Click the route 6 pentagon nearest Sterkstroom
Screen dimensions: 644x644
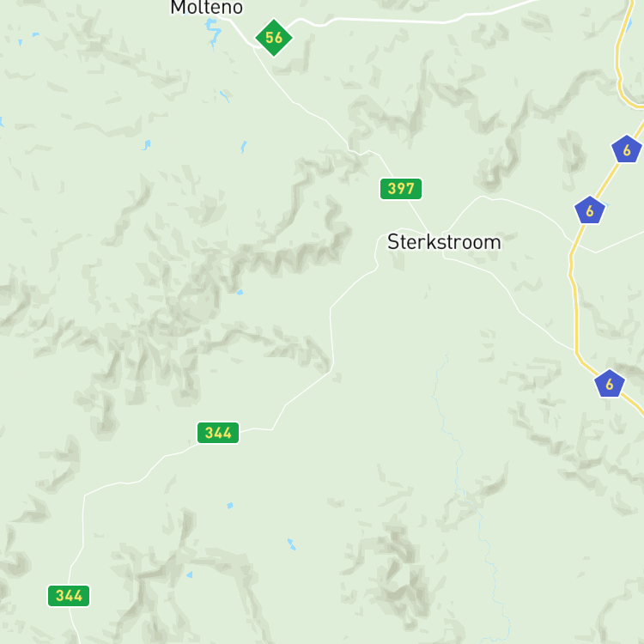589,210
